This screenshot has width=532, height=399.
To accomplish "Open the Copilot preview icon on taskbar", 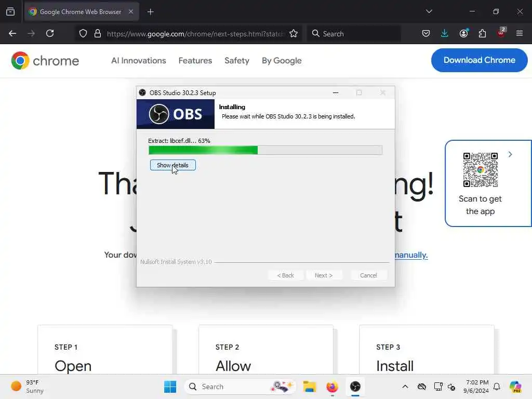I will pyautogui.click(x=515, y=387).
